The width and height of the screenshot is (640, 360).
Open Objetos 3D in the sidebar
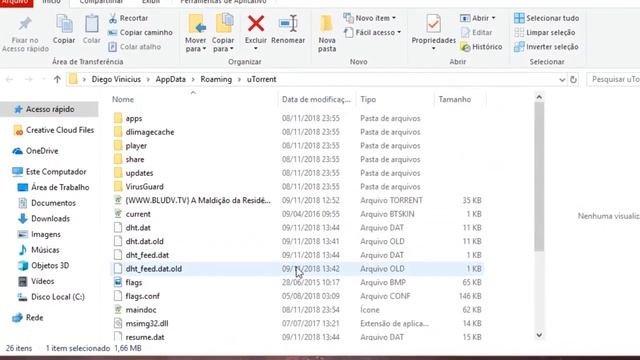click(x=44, y=266)
